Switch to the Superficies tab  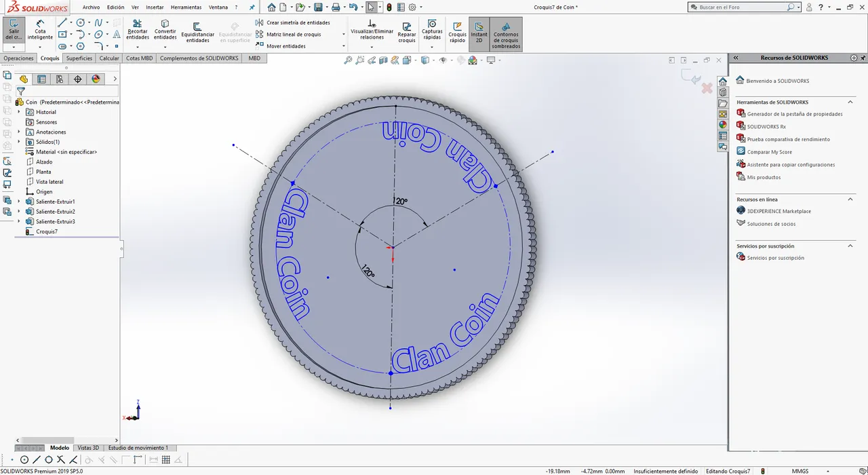[79, 58]
